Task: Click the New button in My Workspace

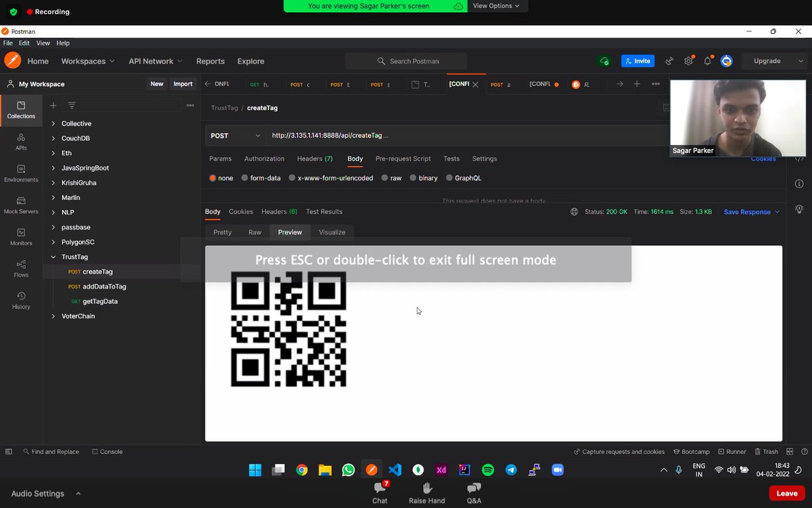Action: tap(157, 84)
